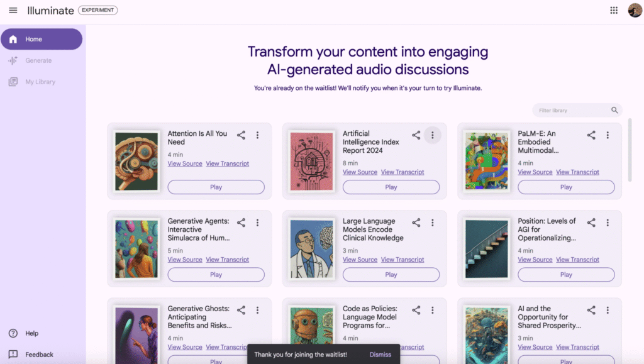
Task: Open the user profile avatar
Action: pos(635,10)
